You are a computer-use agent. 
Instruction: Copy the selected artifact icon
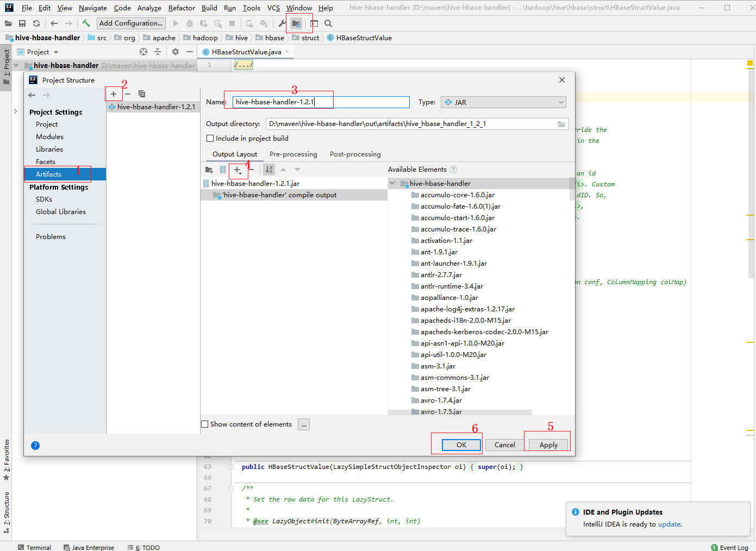[142, 94]
